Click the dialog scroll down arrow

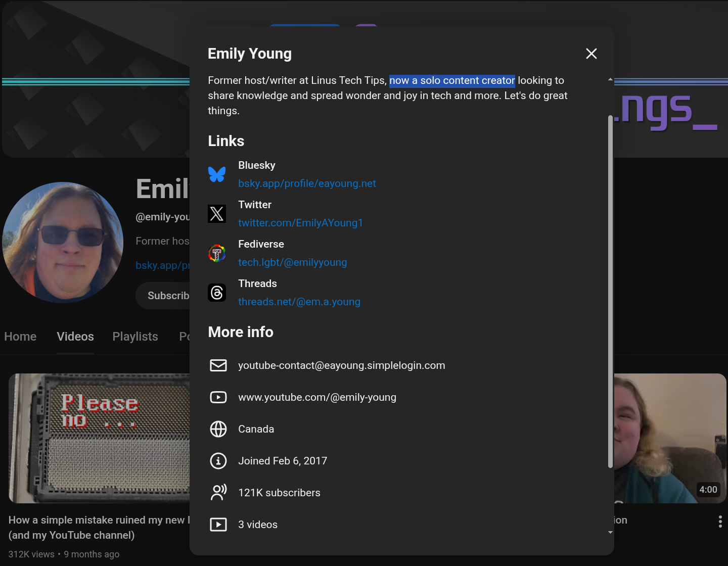tap(610, 532)
